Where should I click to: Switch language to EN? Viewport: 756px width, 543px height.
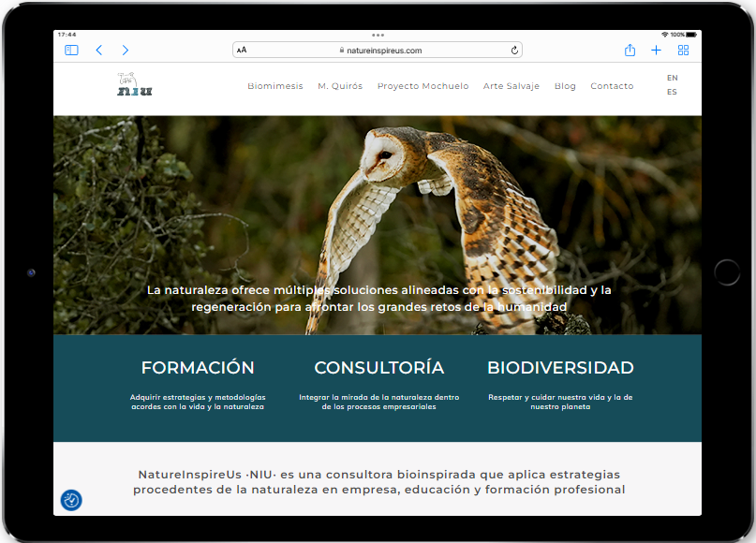click(672, 78)
